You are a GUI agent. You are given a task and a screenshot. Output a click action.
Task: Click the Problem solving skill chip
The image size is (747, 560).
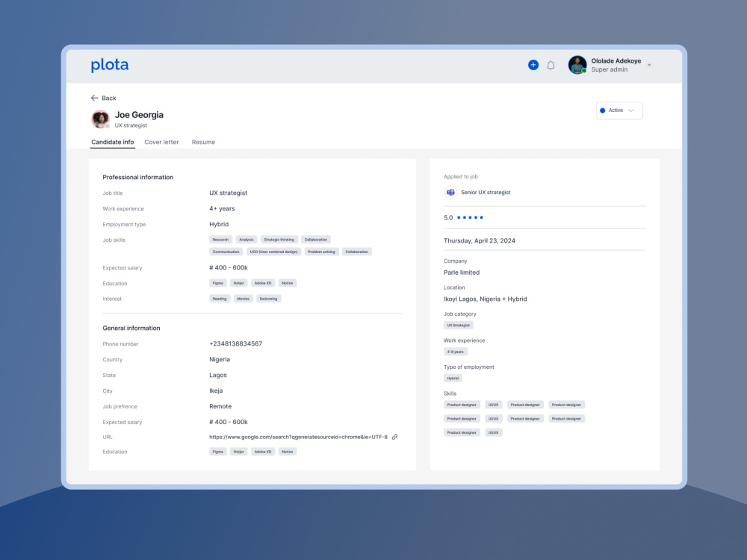(x=321, y=252)
